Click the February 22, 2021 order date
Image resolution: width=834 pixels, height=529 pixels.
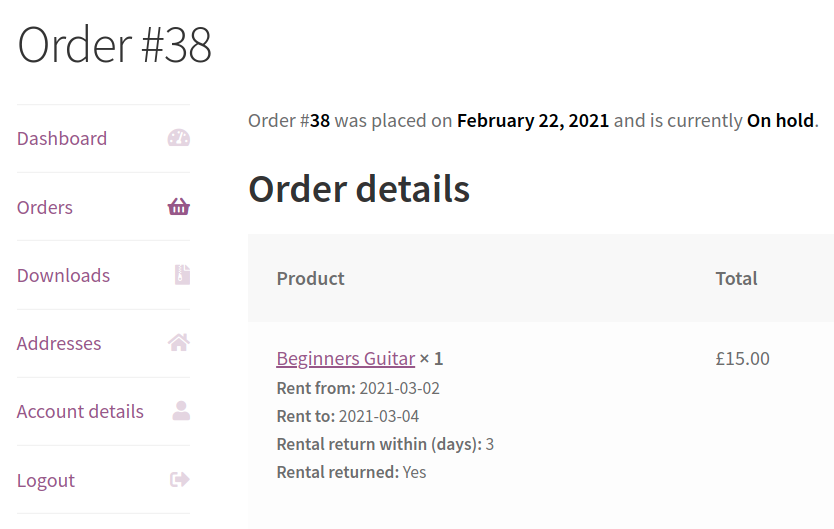[x=533, y=120]
